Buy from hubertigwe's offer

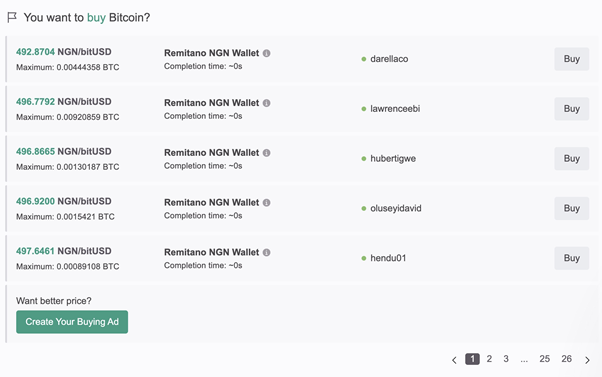pyautogui.click(x=571, y=159)
